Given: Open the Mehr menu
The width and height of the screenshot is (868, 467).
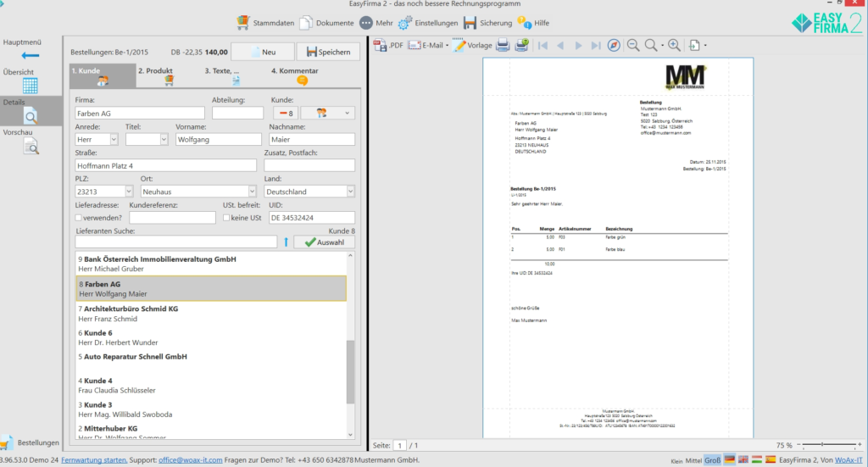Looking at the screenshot, I should [376, 23].
